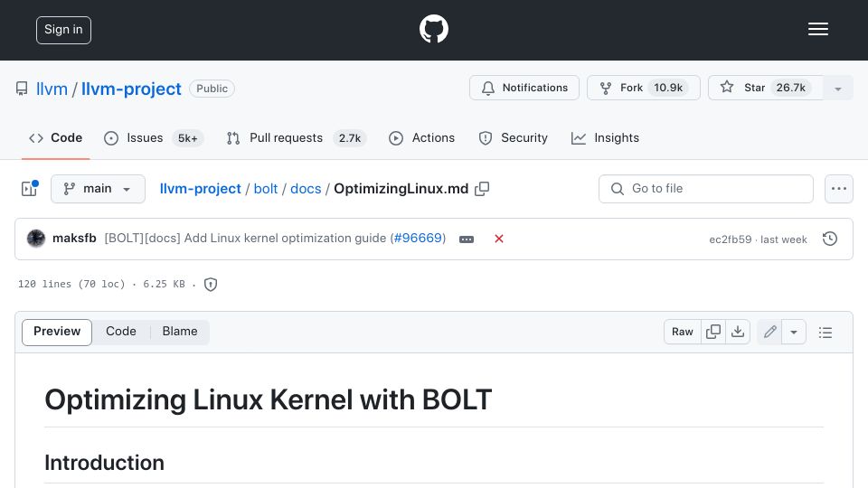Click the repository icon beside llvm
Viewport: 868px width, 488px height.
pos(22,89)
